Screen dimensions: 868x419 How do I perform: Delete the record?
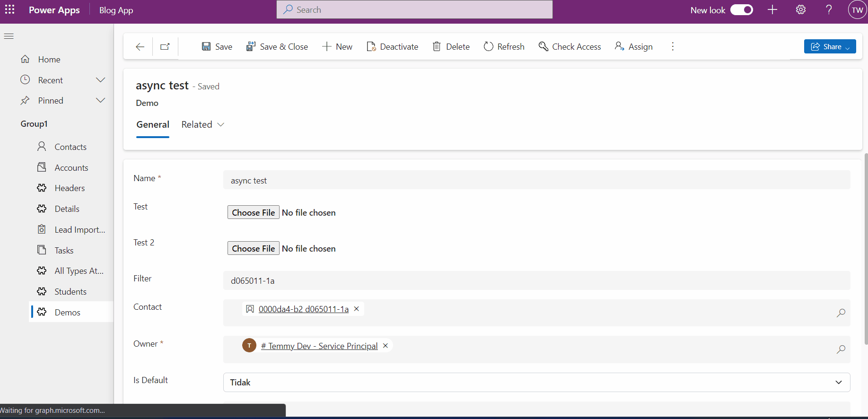point(451,46)
